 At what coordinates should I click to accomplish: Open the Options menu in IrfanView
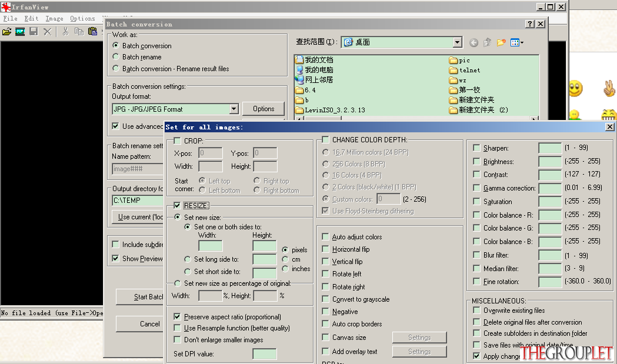point(82,18)
